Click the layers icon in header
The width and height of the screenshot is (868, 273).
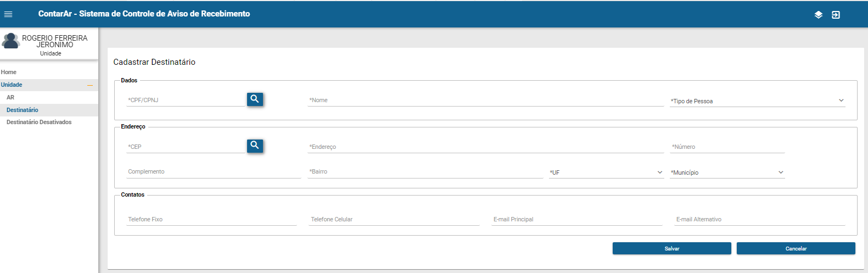point(818,15)
